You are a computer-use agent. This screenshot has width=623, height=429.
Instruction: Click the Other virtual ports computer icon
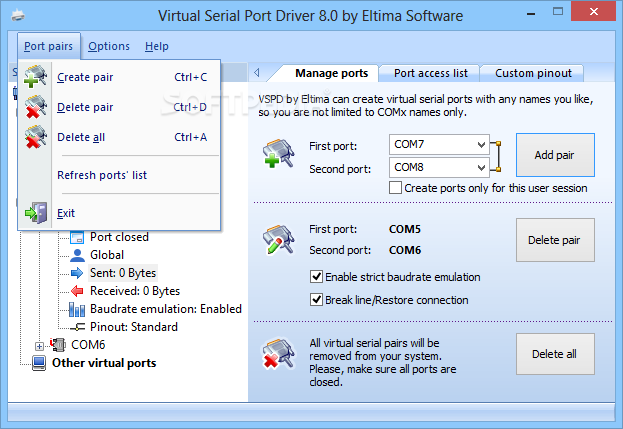tap(39, 363)
